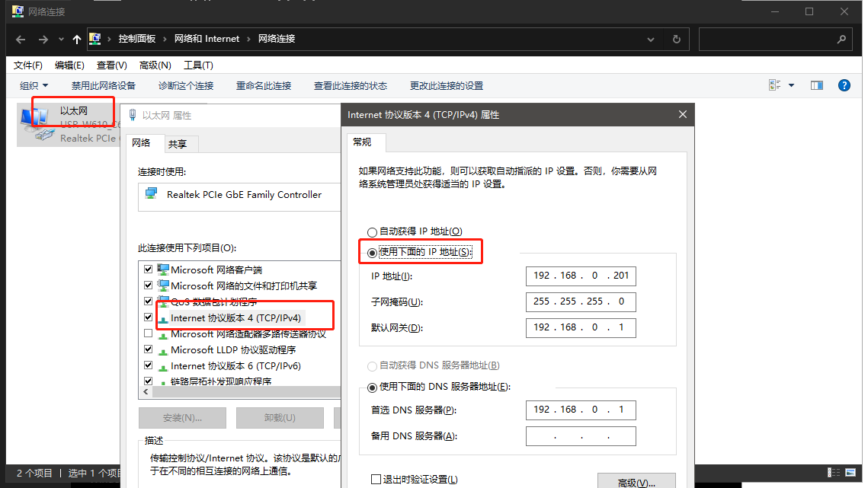Click the change view layout icon

point(775,86)
